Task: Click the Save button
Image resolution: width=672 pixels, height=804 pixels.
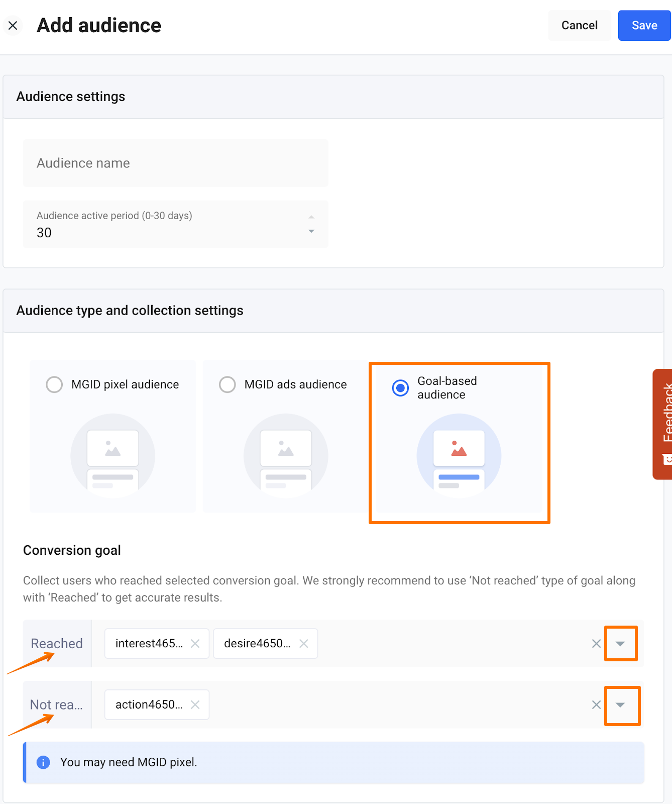Action: tap(644, 25)
